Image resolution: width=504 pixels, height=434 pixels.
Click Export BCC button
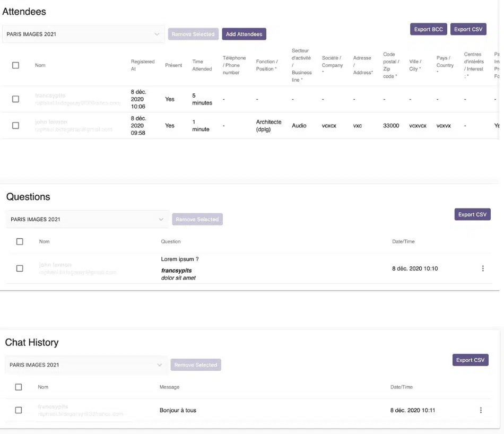click(x=429, y=29)
